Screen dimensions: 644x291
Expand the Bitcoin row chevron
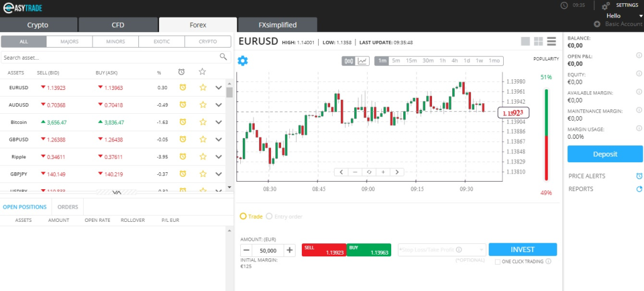pos(218,122)
